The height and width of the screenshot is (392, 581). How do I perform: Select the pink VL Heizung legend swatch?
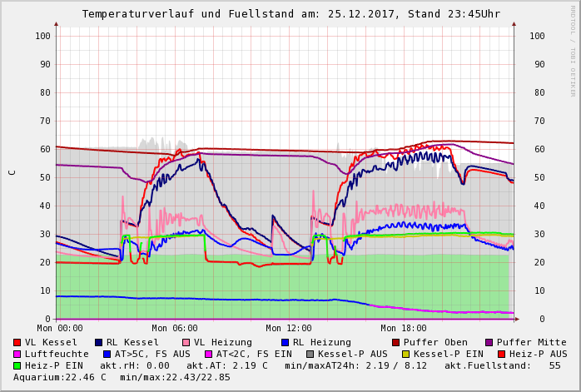click(186, 342)
